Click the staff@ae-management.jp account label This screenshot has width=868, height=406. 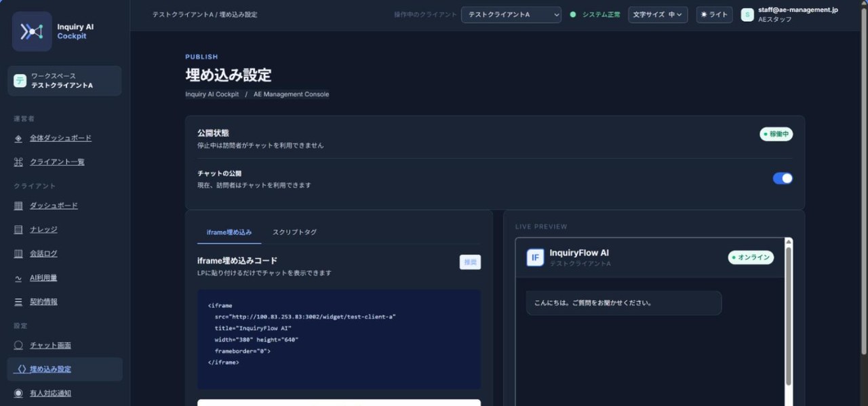click(798, 10)
